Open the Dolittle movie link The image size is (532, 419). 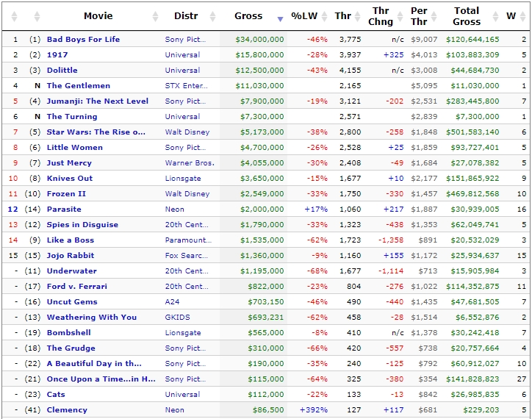tap(62, 71)
